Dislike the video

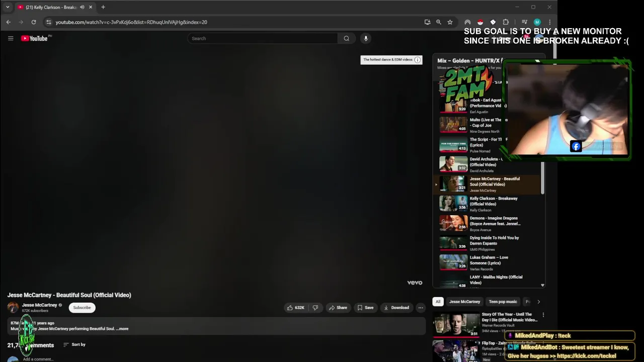315,308
